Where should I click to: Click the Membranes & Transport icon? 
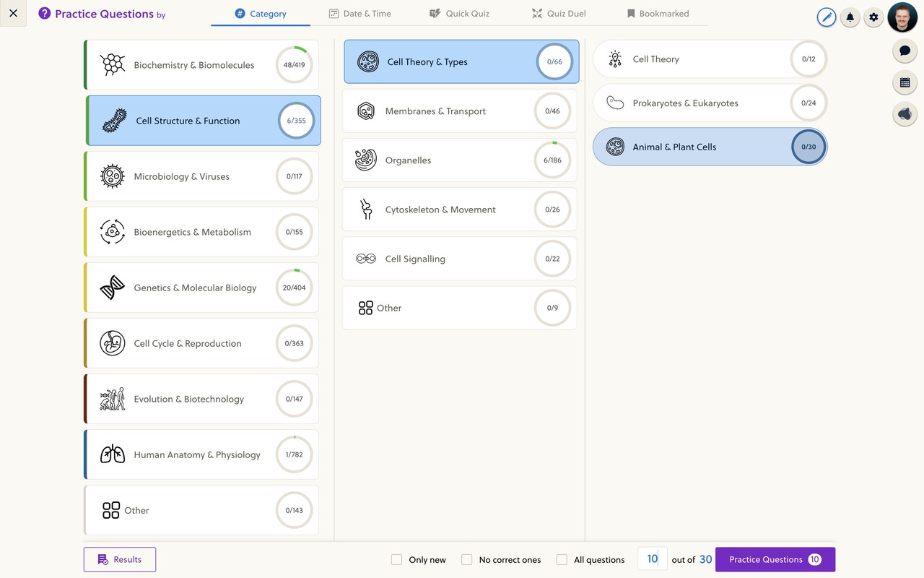[366, 111]
